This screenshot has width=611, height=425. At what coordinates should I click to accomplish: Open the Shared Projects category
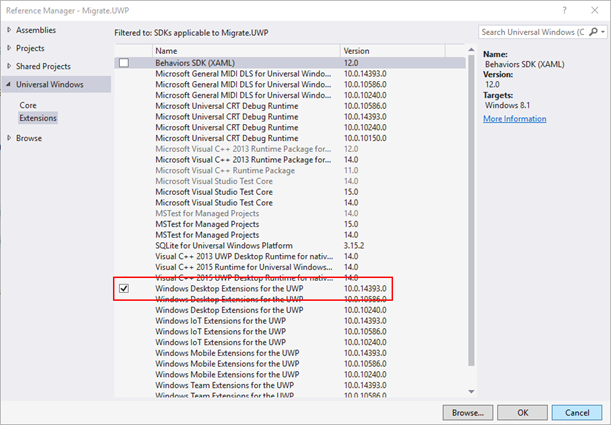click(x=43, y=66)
